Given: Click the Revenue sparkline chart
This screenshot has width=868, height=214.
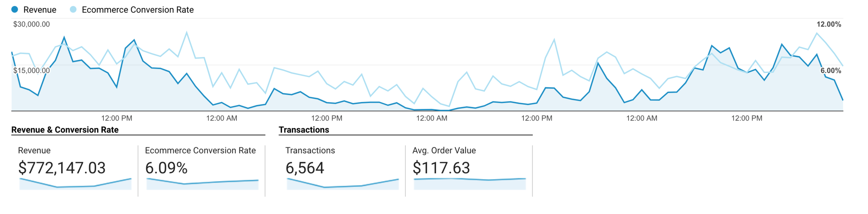Looking at the screenshot, I should [x=75, y=184].
